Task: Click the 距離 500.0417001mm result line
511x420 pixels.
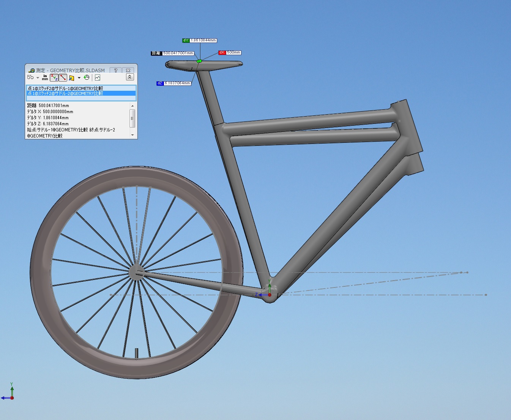Action: pos(48,106)
